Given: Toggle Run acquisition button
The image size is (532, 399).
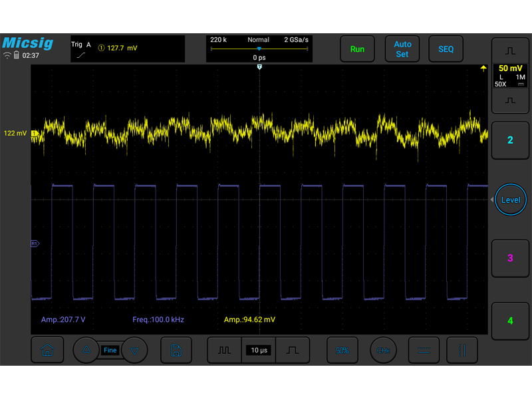Looking at the screenshot, I should tap(357, 49).
